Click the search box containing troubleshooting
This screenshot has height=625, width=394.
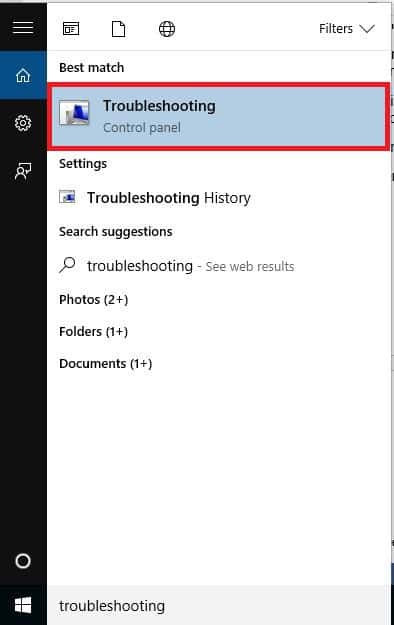(x=219, y=605)
